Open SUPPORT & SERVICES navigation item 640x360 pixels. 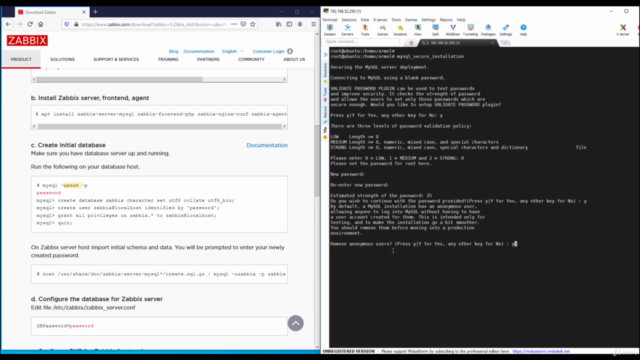(116, 59)
